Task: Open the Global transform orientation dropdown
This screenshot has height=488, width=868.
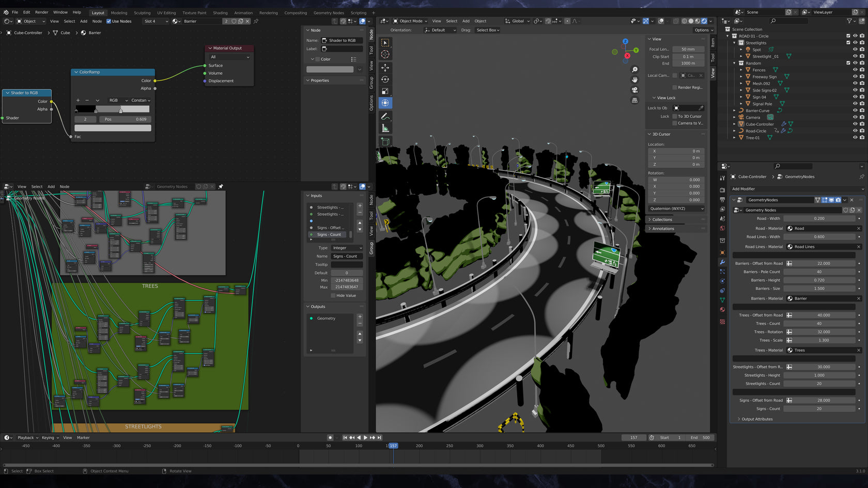Action: [x=517, y=21]
